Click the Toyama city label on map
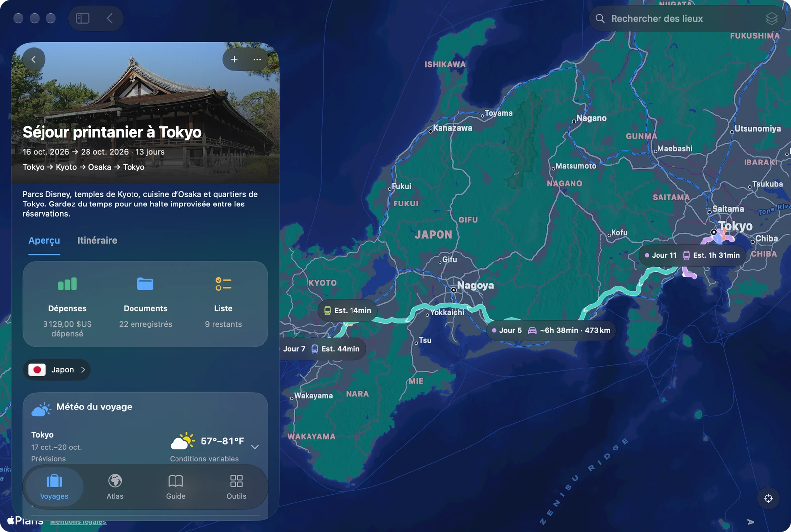The image size is (791, 532). click(x=499, y=113)
